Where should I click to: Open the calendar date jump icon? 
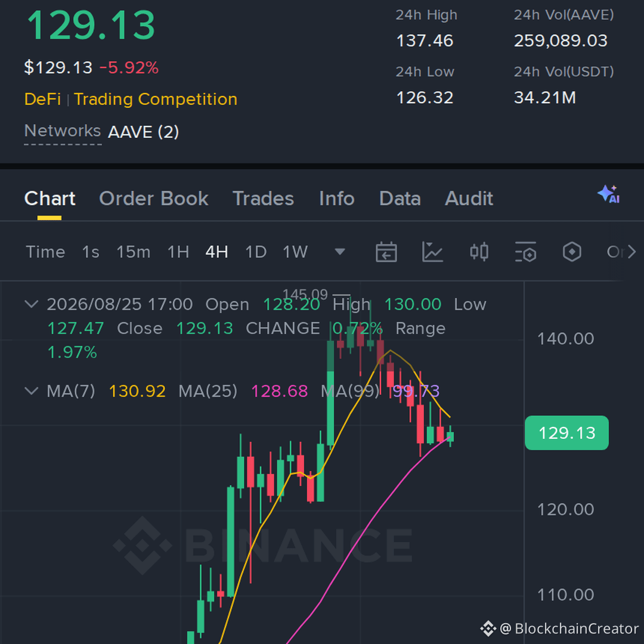pyautogui.click(x=386, y=252)
